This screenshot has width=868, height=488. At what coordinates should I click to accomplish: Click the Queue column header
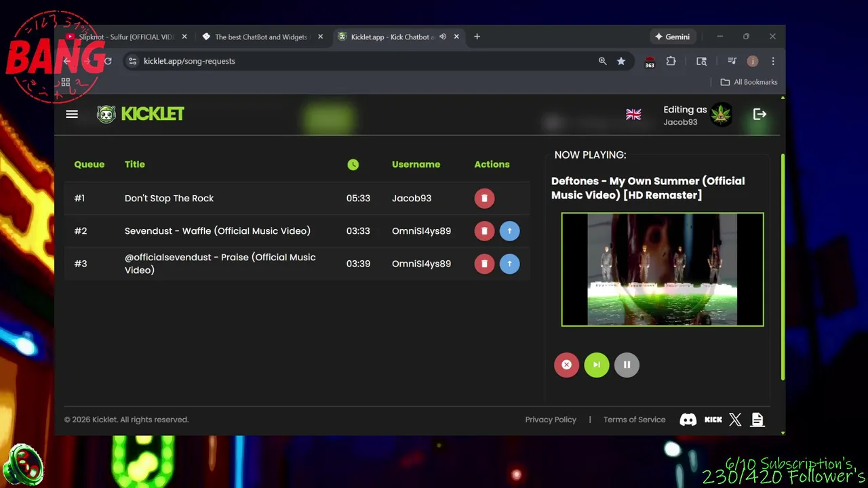coord(90,164)
